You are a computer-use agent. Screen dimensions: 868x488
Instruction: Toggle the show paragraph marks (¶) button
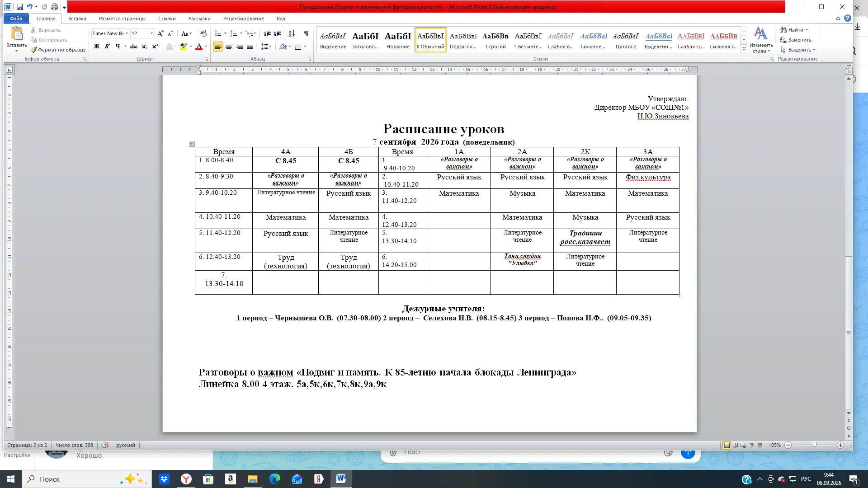click(x=307, y=33)
